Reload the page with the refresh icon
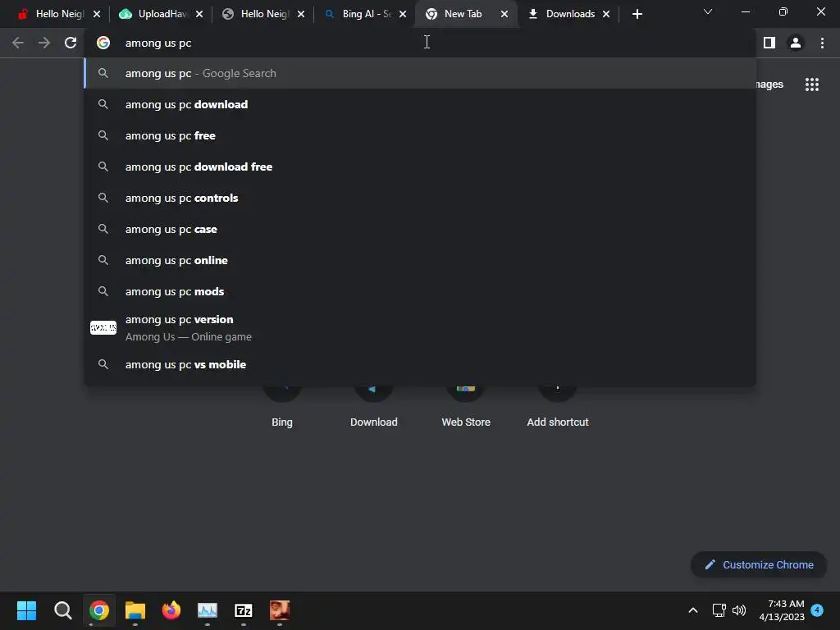Image resolution: width=840 pixels, height=630 pixels. click(71, 43)
